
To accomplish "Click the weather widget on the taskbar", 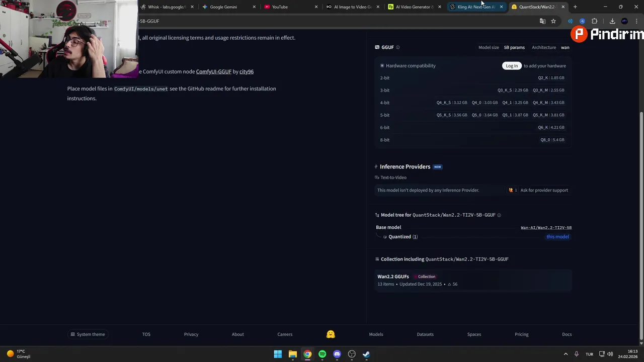I will tap(19, 354).
